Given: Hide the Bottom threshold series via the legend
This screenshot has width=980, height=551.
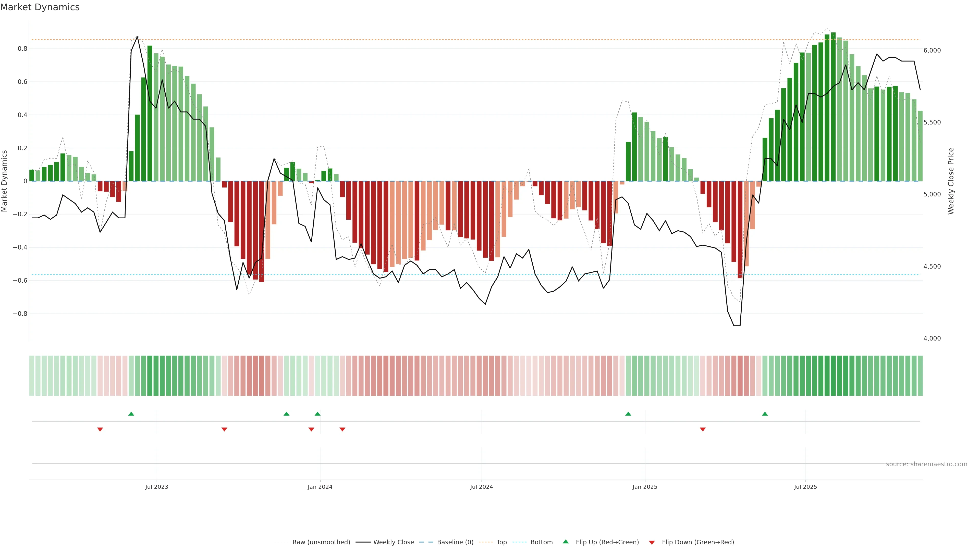Looking at the screenshot, I should pyautogui.click(x=541, y=542).
